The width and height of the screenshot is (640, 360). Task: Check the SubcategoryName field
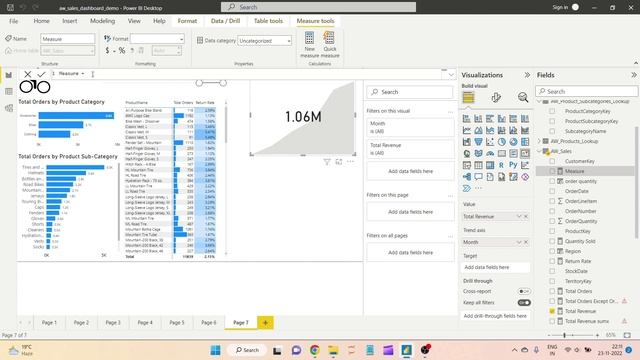tap(552, 131)
